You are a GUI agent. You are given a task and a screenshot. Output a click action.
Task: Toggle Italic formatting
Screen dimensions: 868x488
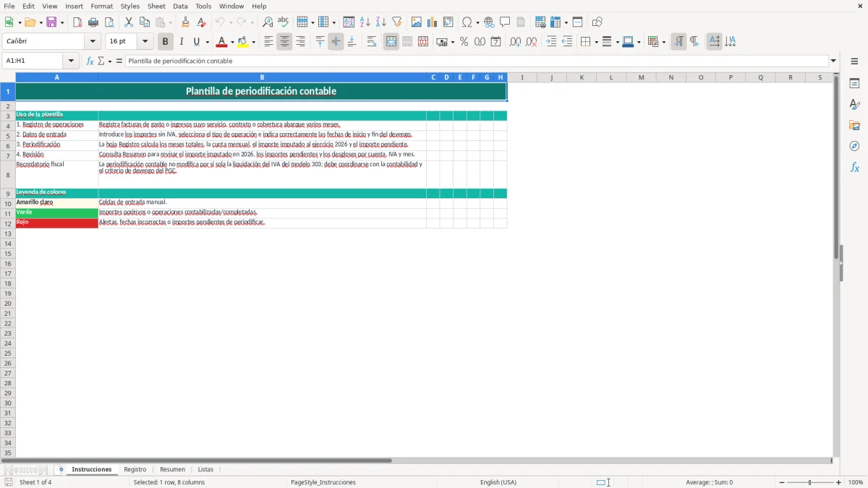[182, 42]
